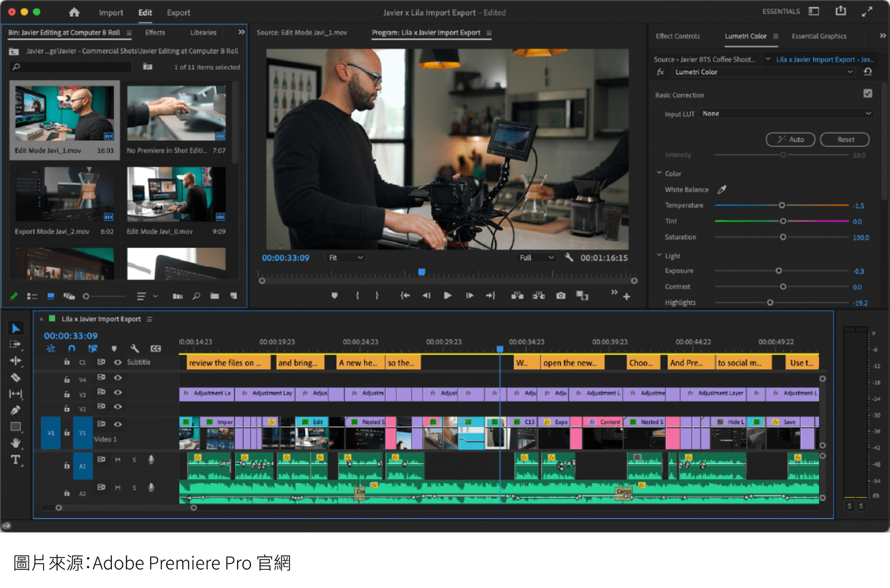Viewport: 890px width, 588px height.
Task: Select the Hand tool
Action: [x=16, y=443]
